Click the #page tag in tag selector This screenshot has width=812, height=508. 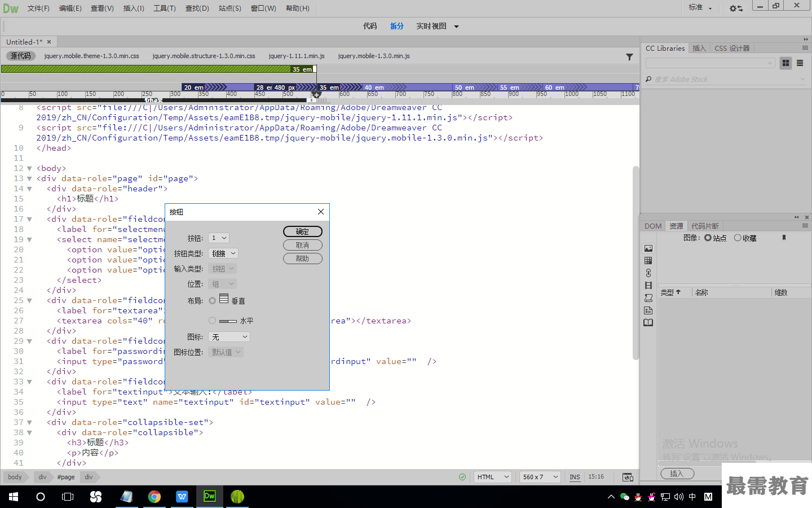coord(66,477)
